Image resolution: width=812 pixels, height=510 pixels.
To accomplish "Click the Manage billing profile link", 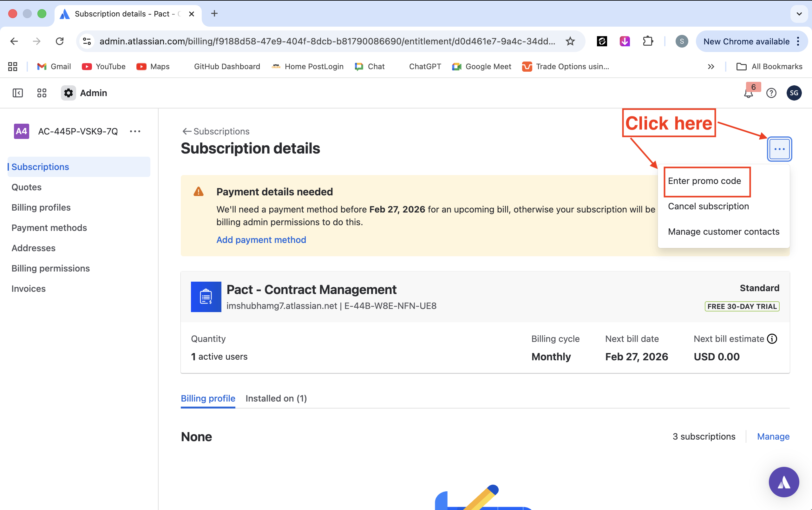I will (x=773, y=436).
